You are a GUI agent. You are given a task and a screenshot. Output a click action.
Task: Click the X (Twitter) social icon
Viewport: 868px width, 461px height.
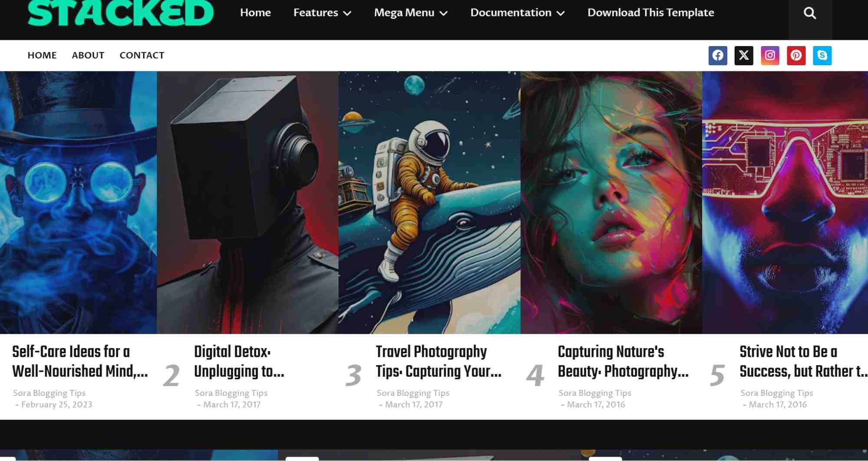(743, 56)
